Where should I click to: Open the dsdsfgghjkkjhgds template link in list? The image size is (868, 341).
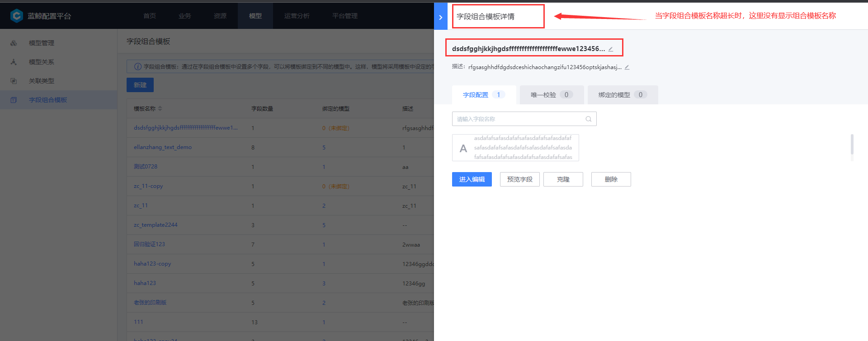point(185,128)
